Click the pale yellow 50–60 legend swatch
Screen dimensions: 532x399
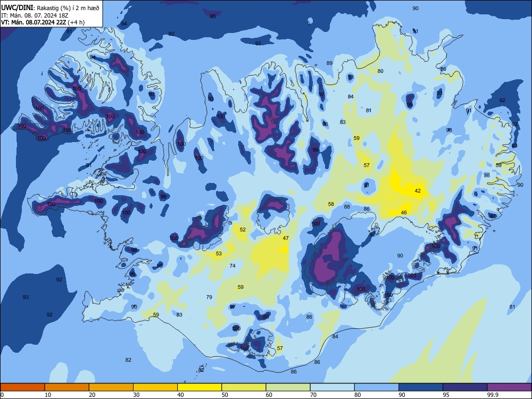(244, 387)
